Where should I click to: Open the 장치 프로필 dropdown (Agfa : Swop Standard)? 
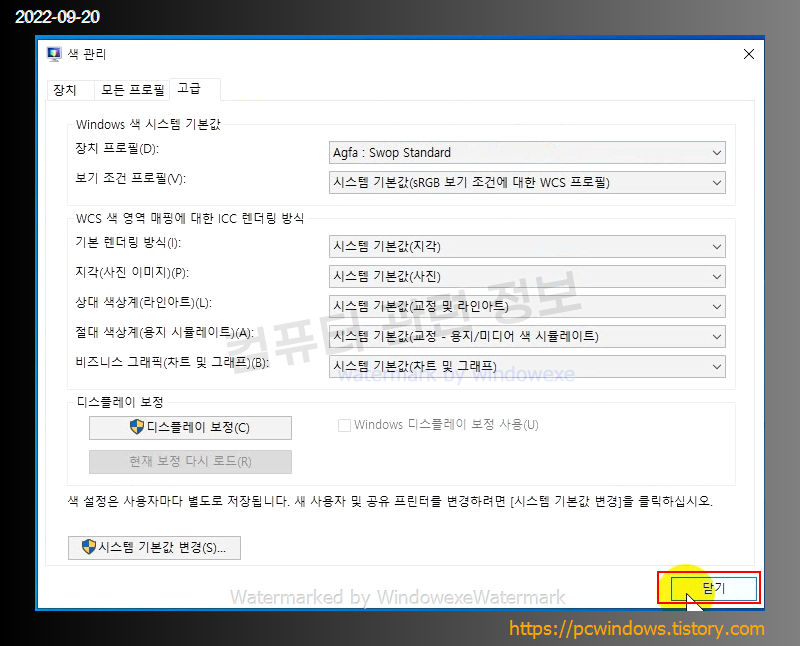[x=527, y=153]
